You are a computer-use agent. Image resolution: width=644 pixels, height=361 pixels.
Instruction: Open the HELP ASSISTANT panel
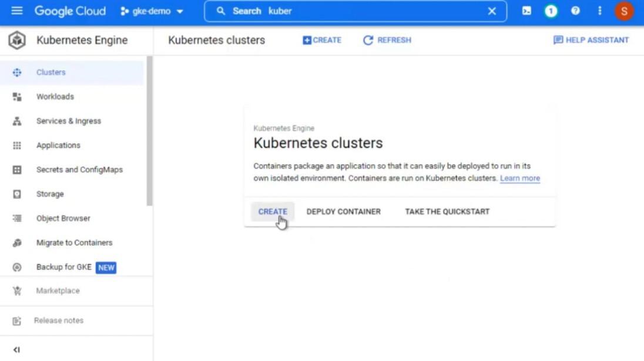pos(591,40)
